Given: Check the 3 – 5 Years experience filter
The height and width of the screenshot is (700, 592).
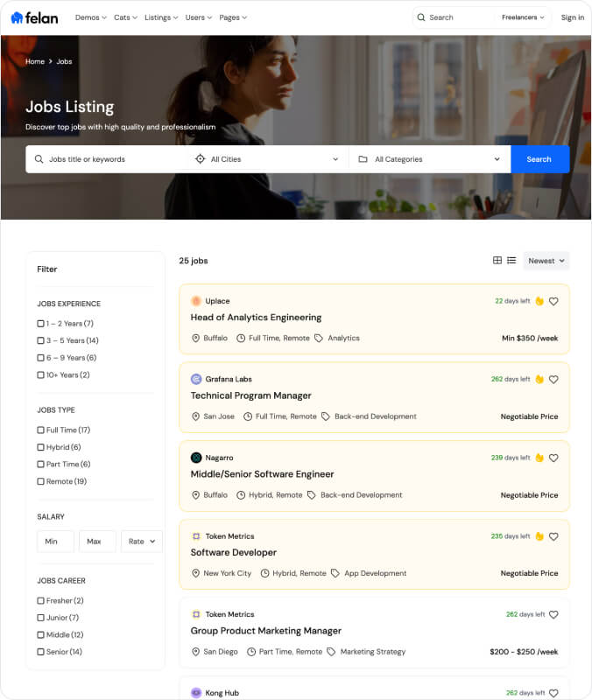Looking at the screenshot, I should point(40,340).
